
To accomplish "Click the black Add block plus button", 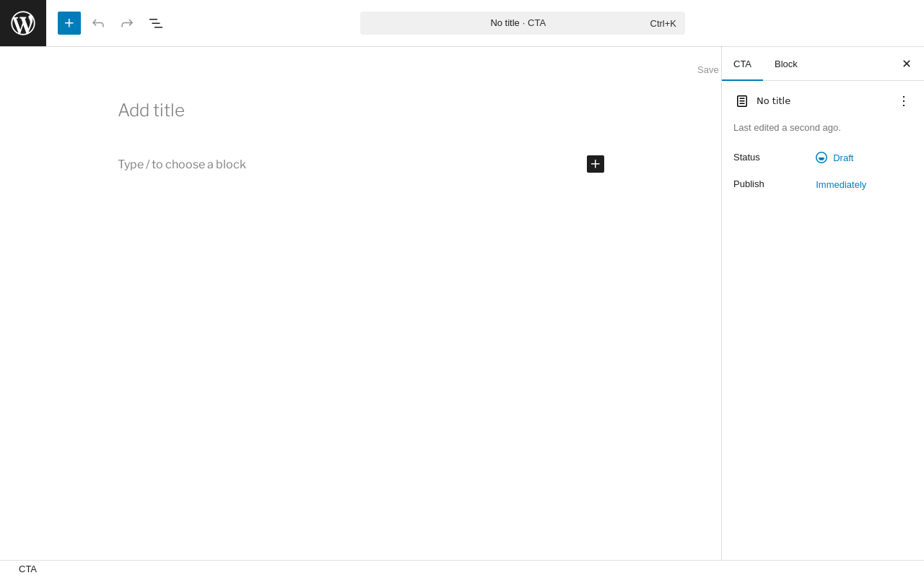I will [x=596, y=164].
